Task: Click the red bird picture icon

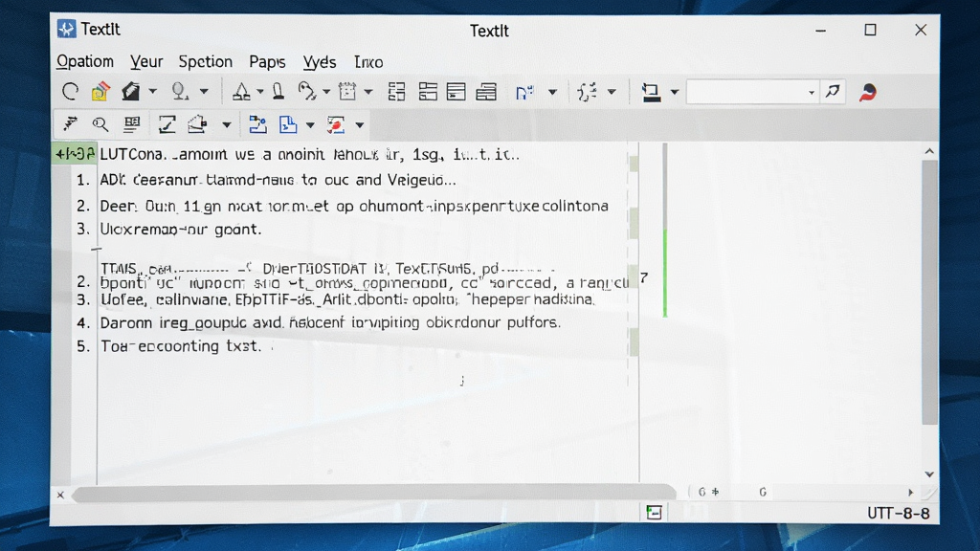Action: pos(336,124)
